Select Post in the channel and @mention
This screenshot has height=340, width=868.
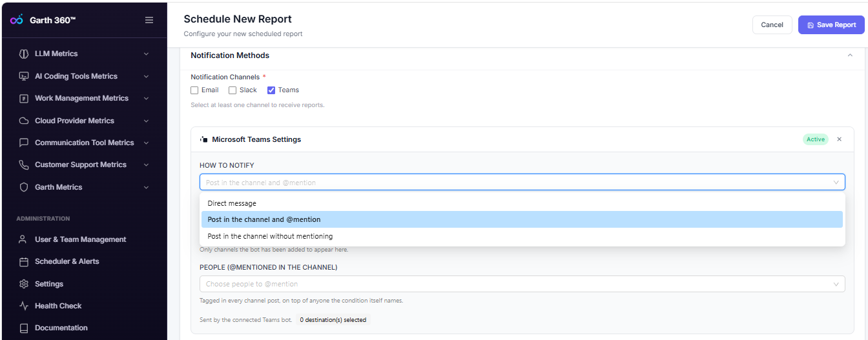(522, 219)
